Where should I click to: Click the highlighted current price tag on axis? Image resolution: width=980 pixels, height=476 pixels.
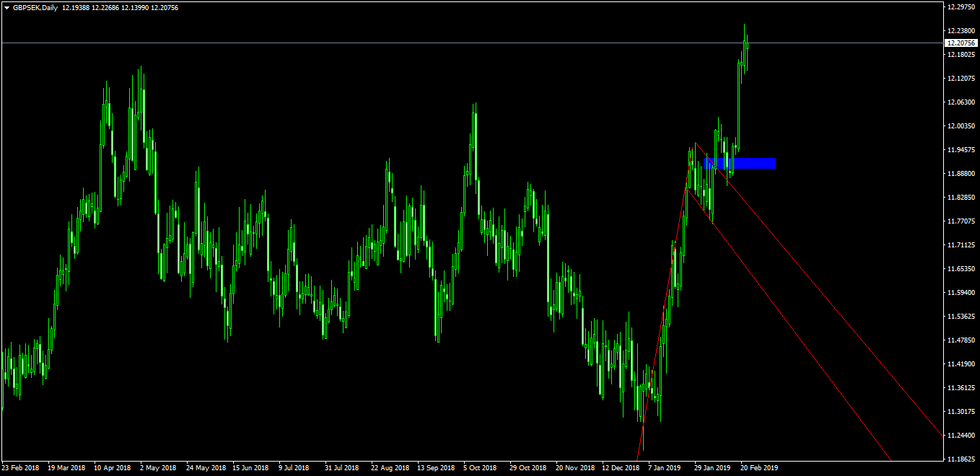961,43
